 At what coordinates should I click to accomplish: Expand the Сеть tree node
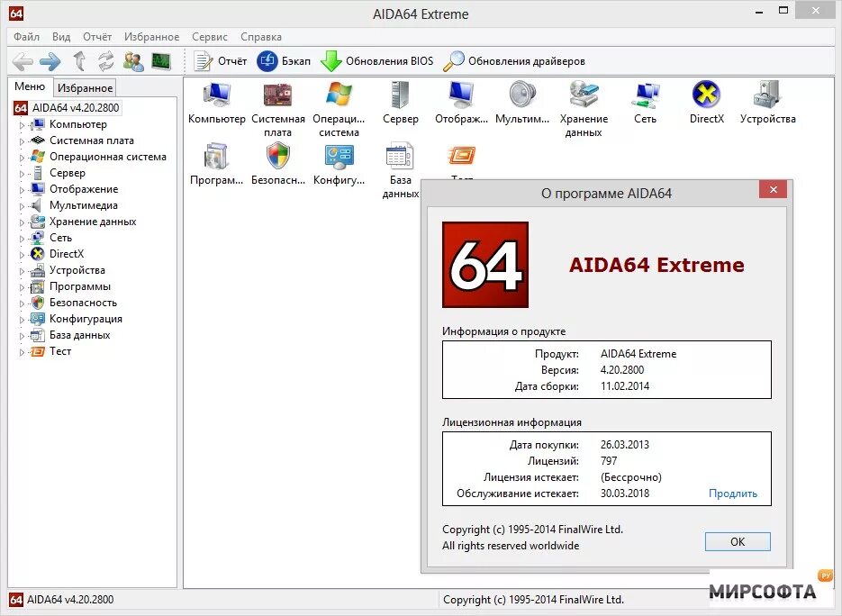tap(22, 239)
